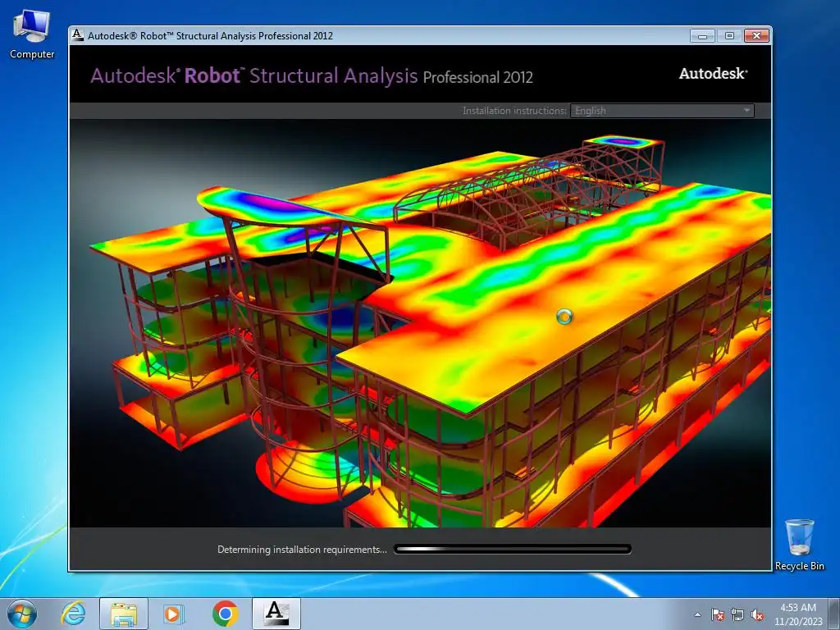840x630 pixels.
Task: Open the Computer desktop icon
Action: pos(32,34)
